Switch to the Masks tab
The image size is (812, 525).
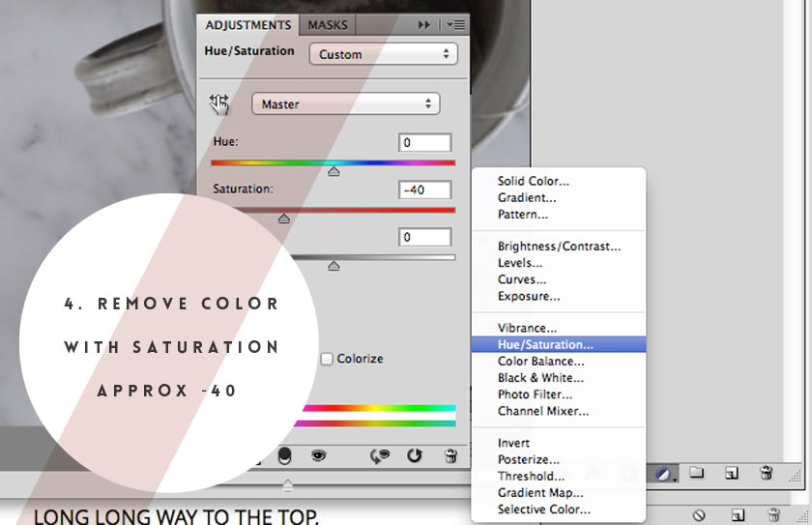[328, 25]
